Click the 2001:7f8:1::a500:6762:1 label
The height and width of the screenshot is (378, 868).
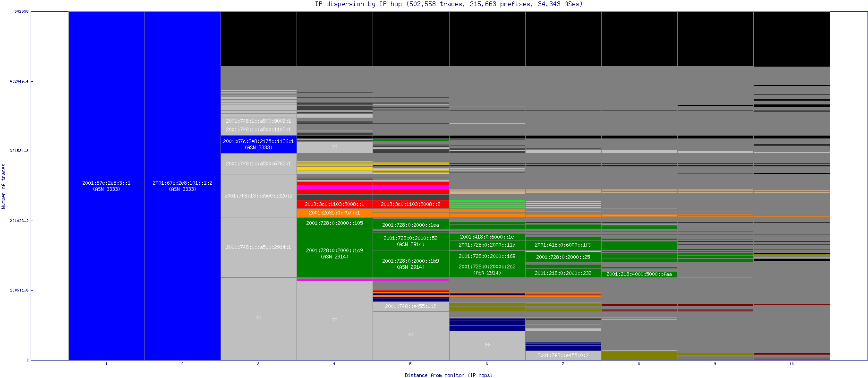click(x=258, y=163)
